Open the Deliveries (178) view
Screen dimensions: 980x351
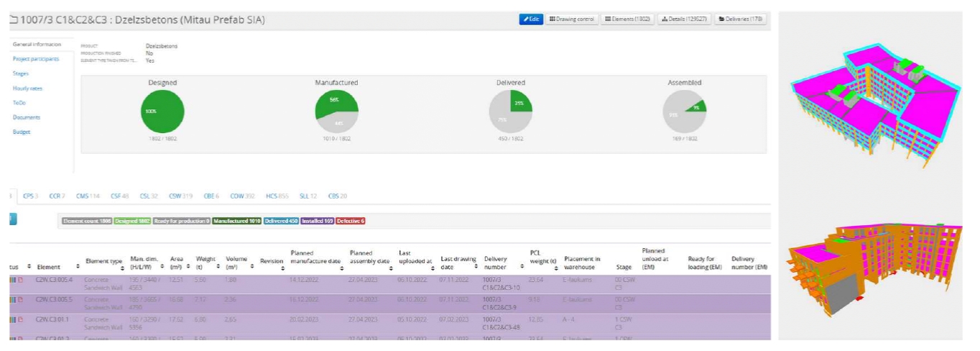coord(740,19)
